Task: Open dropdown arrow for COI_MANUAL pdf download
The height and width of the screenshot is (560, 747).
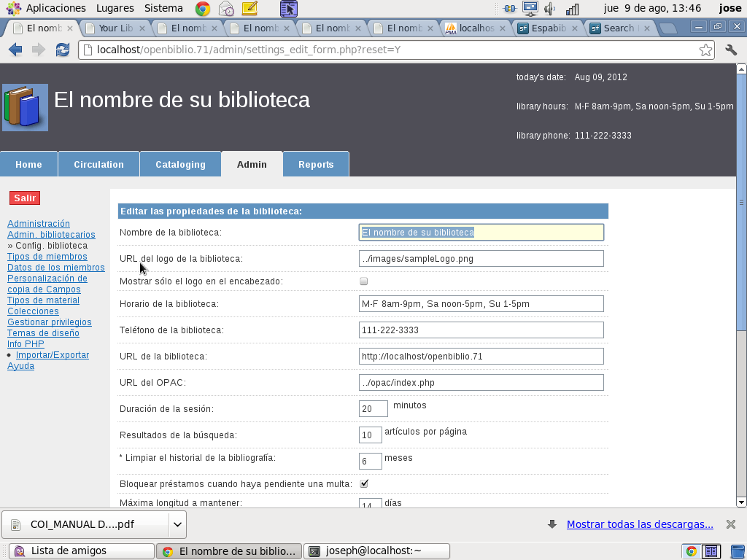Action: tap(177, 524)
